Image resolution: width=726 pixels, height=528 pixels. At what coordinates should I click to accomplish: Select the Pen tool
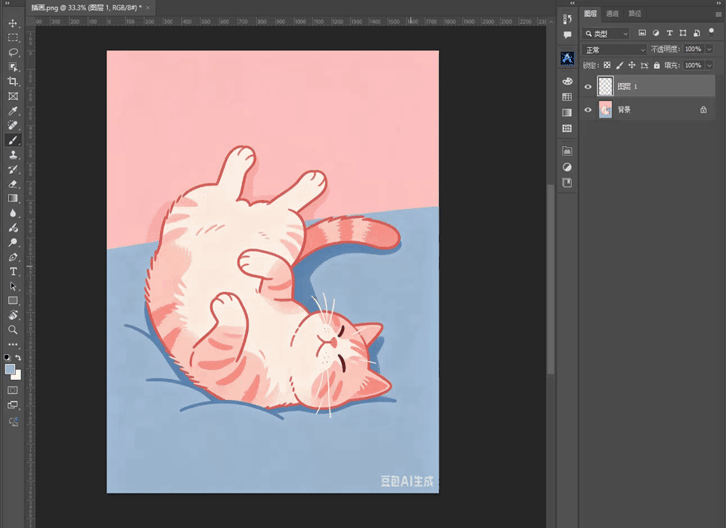13,257
